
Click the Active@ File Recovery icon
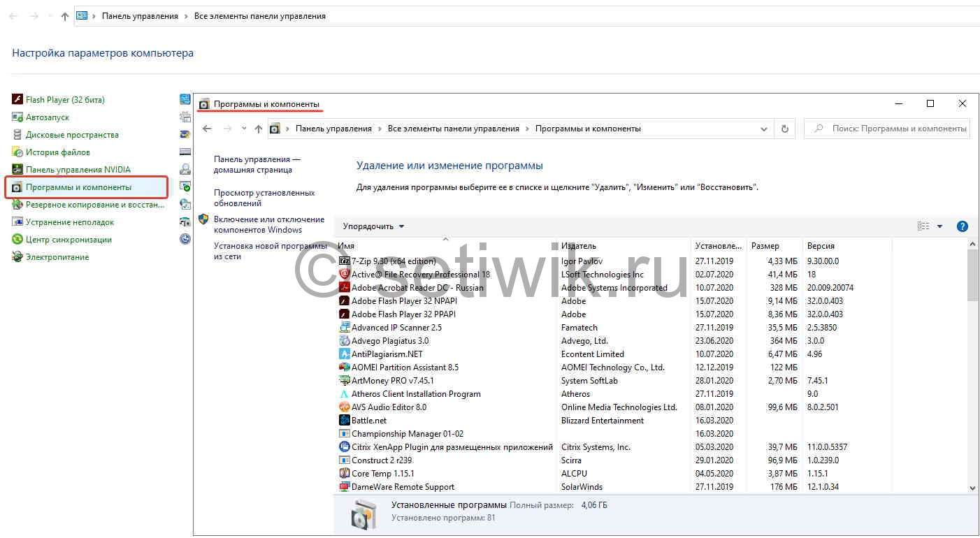tap(345, 275)
